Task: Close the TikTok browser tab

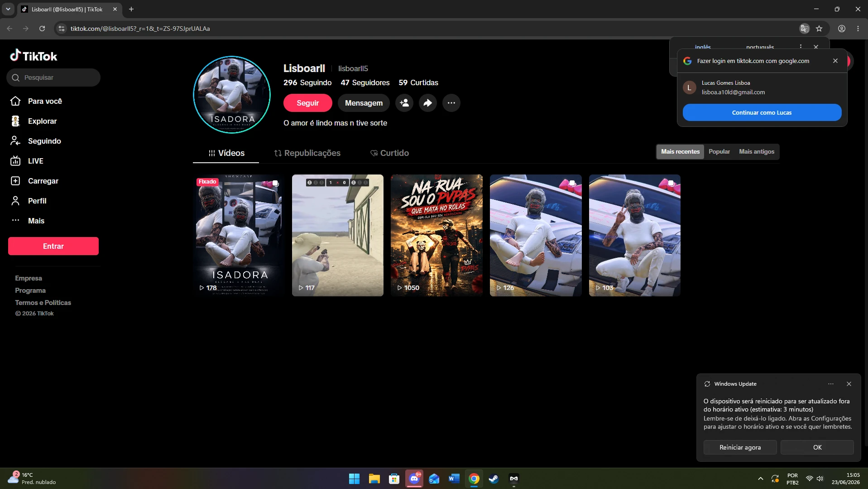Action: tap(115, 9)
